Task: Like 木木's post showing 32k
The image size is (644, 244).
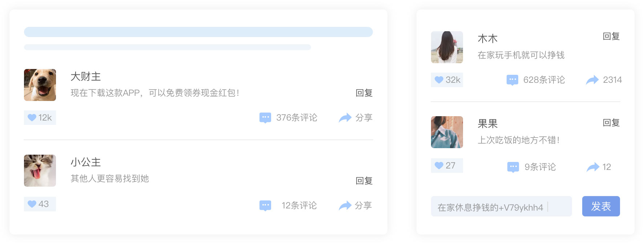Action: [x=439, y=80]
